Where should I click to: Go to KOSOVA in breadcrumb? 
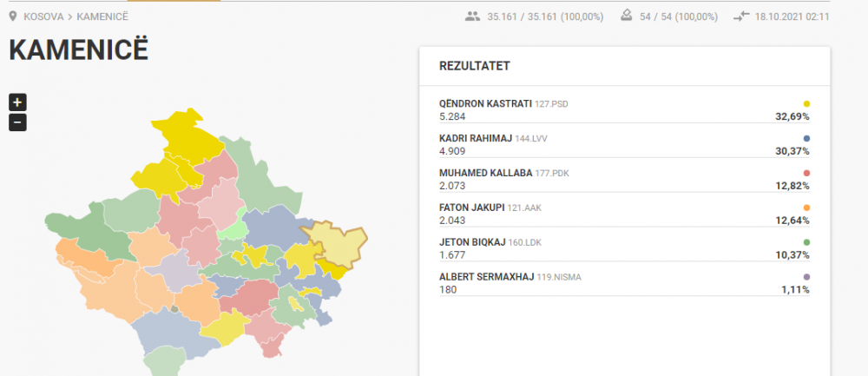pyautogui.click(x=43, y=16)
